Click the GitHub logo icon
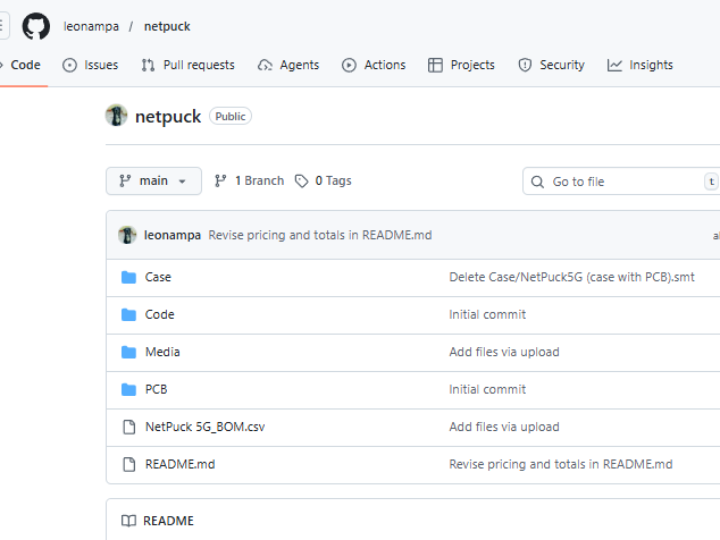720x540 pixels. pos(36,26)
